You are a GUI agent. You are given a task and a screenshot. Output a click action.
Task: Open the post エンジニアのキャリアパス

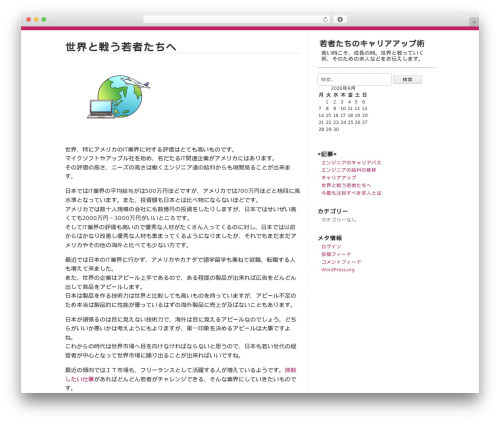(351, 163)
